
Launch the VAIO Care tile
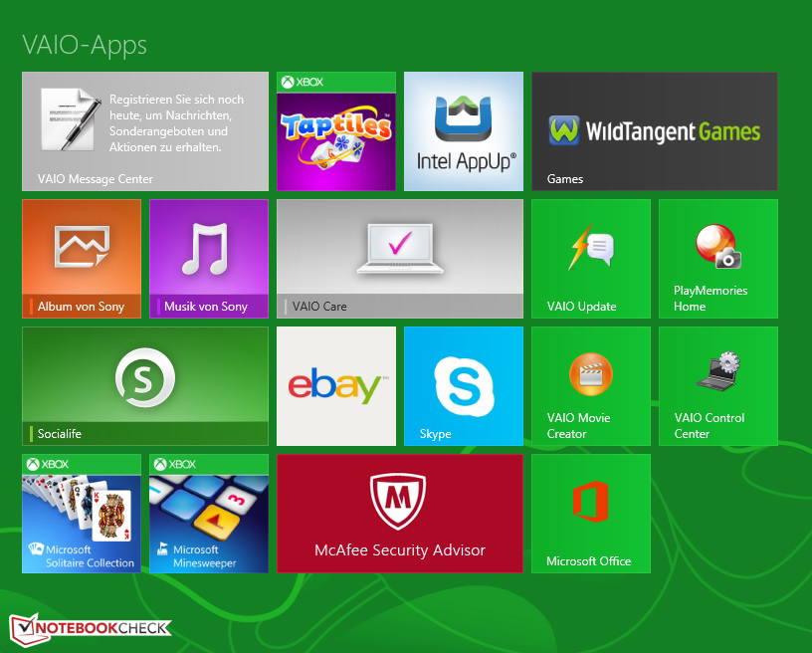[400, 259]
